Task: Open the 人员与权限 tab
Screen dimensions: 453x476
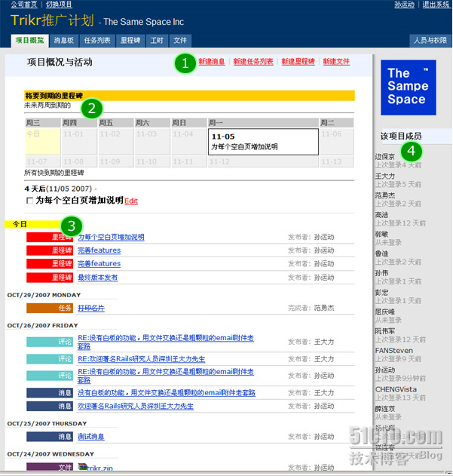Action: (x=430, y=41)
